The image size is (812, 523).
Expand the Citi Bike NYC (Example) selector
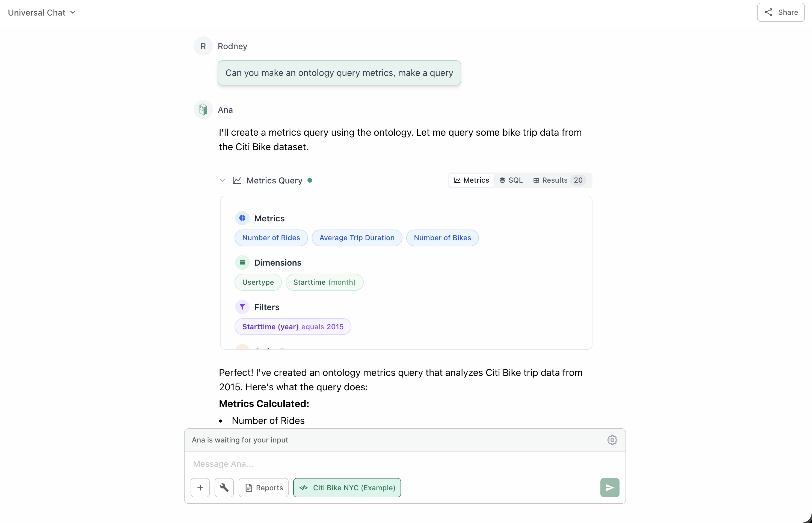click(347, 487)
